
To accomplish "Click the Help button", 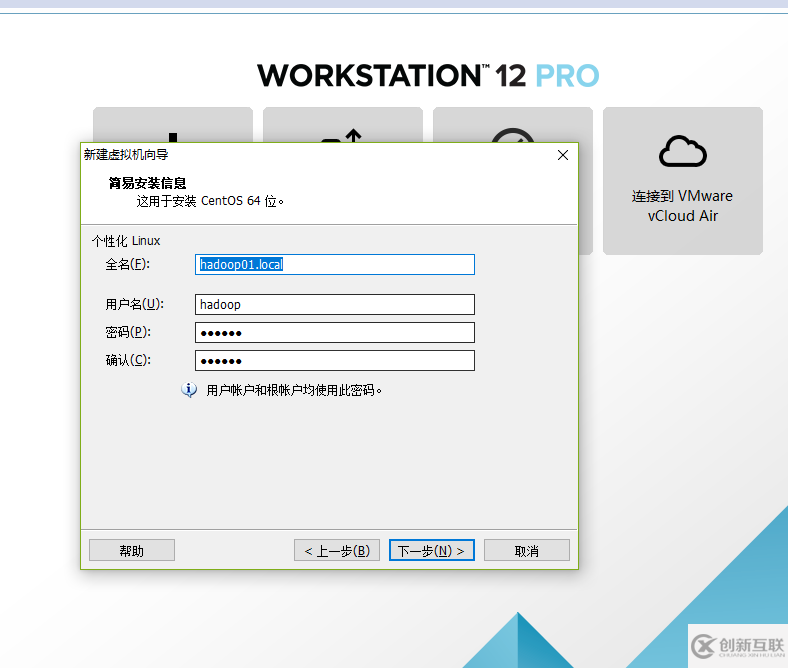I will pyautogui.click(x=132, y=550).
